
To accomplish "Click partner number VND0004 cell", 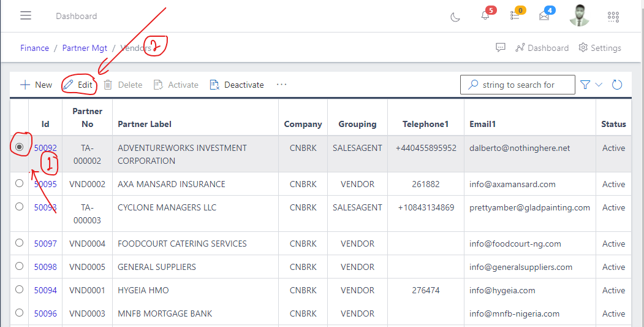I will (87, 244).
